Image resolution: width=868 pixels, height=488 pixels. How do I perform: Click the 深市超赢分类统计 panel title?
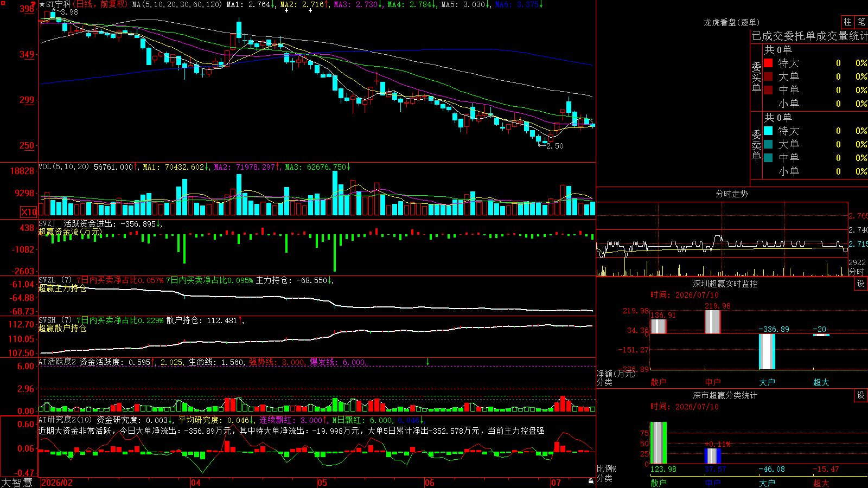point(725,395)
